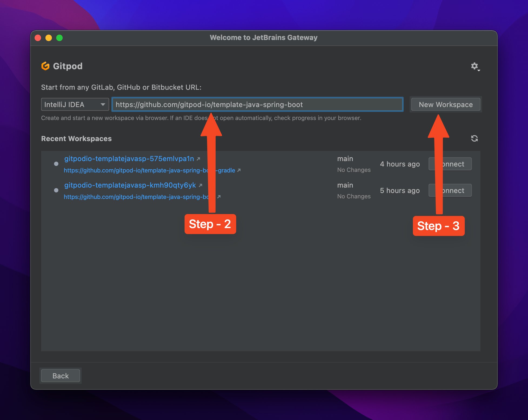Open the template-java-spring-boot-gradle GitHub URL
This screenshot has height=420, width=528.
click(149, 170)
